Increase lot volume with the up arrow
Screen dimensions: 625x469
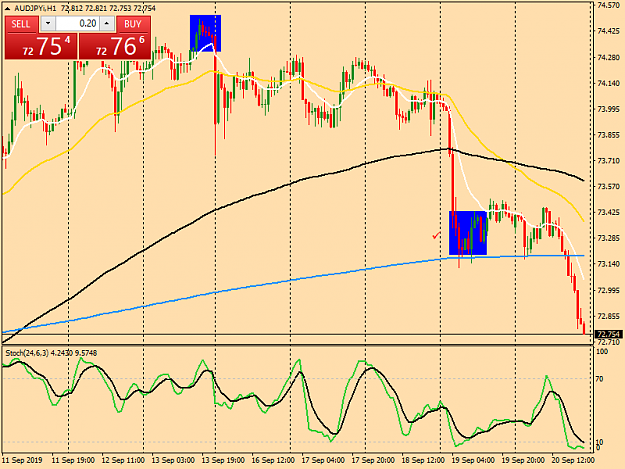tap(107, 24)
